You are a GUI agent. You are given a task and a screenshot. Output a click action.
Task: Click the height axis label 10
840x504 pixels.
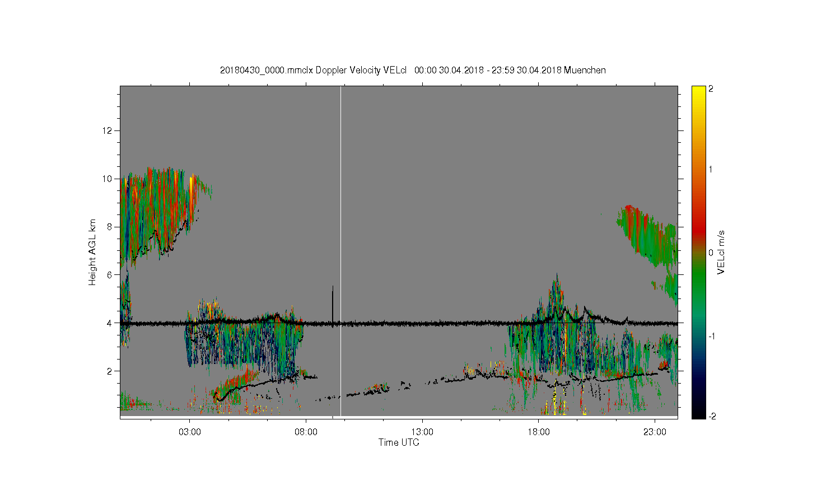tap(108, 179)
